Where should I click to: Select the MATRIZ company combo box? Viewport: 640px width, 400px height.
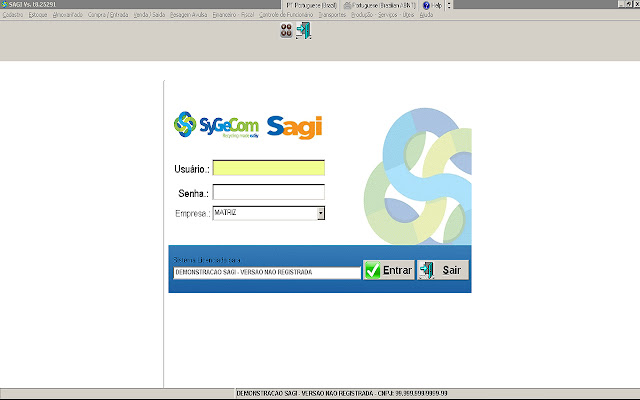(x=269, y=213)
